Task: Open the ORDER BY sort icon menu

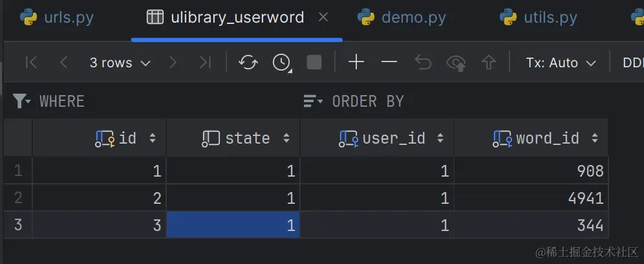Action: point(313,101)
